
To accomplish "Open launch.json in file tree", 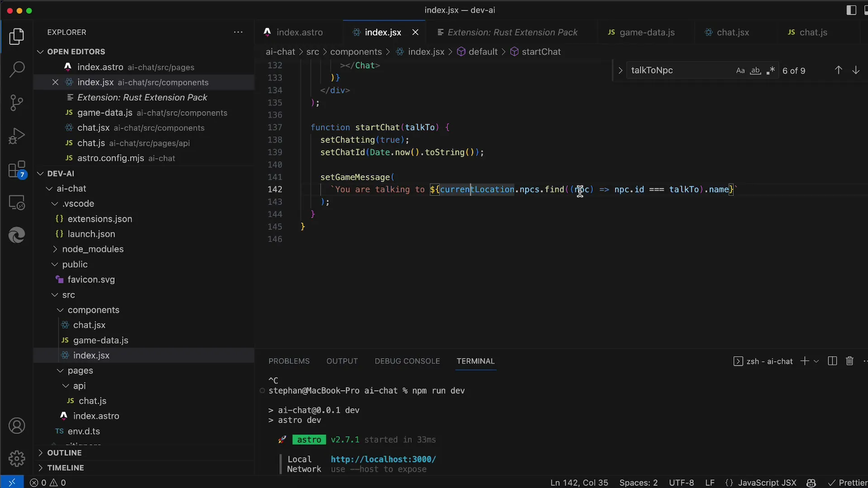I will click(x=91, y=234).
